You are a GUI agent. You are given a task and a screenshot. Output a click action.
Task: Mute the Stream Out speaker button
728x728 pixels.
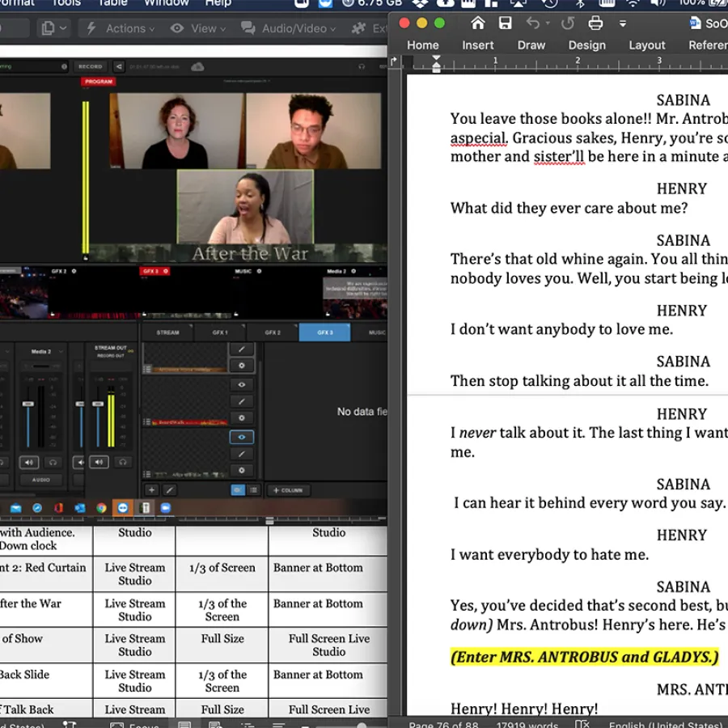click(x=99, y=463)
